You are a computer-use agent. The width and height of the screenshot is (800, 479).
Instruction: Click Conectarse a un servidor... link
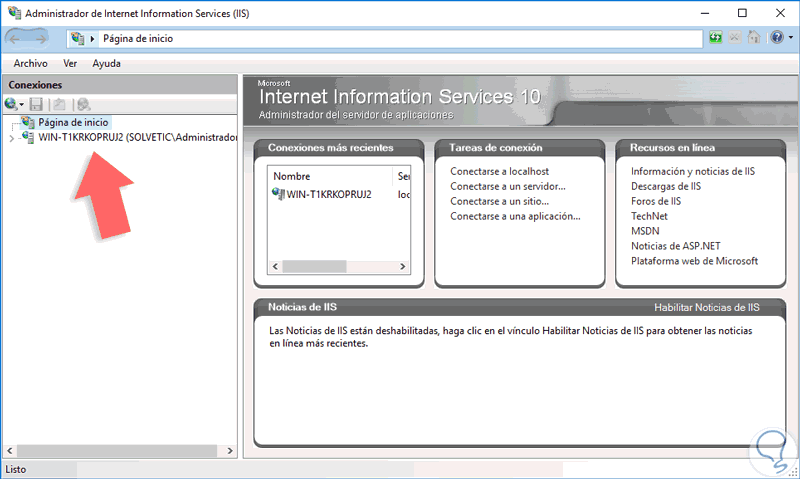(508, 186)
